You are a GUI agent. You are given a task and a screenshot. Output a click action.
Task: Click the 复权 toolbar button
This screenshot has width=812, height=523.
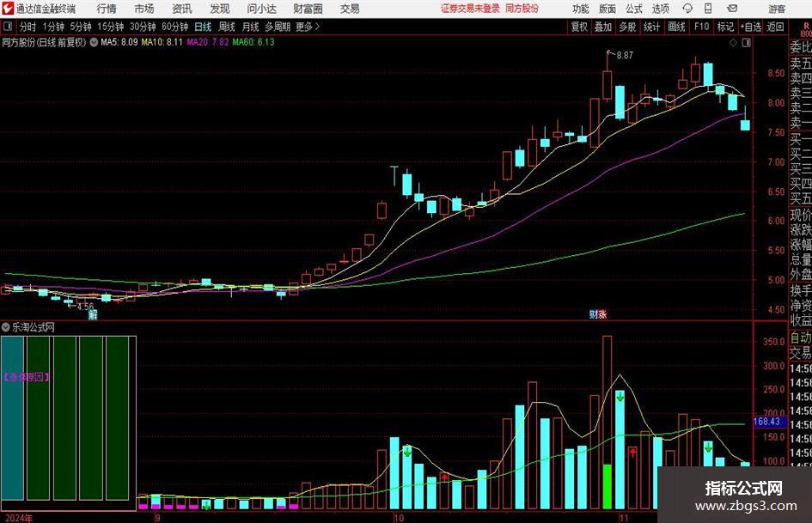tap(579, 27)
